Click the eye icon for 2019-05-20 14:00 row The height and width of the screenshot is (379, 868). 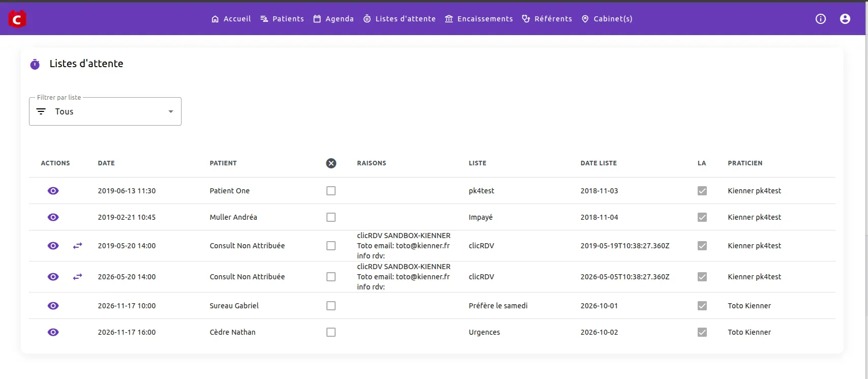(53, 246)
